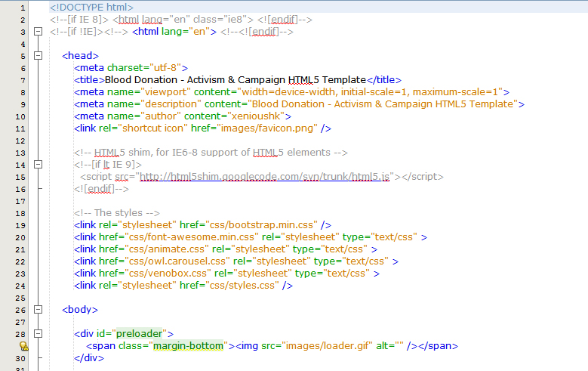Click the lightbulb warning hint icon in the gutter

(x=23, y=346)
